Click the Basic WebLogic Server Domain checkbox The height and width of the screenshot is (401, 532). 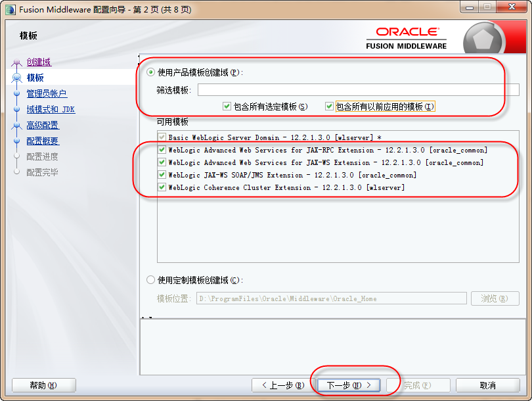point(162,137)
